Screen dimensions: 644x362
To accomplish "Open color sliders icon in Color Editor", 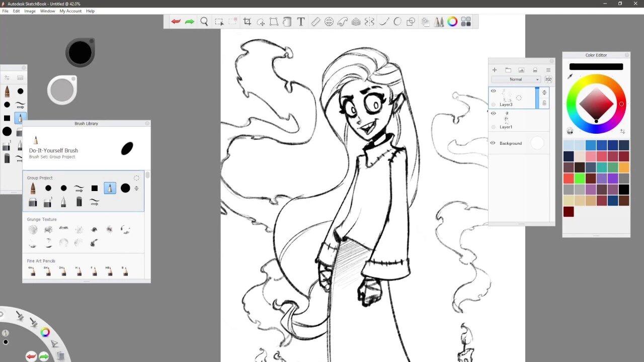I will tap(623, 131).
